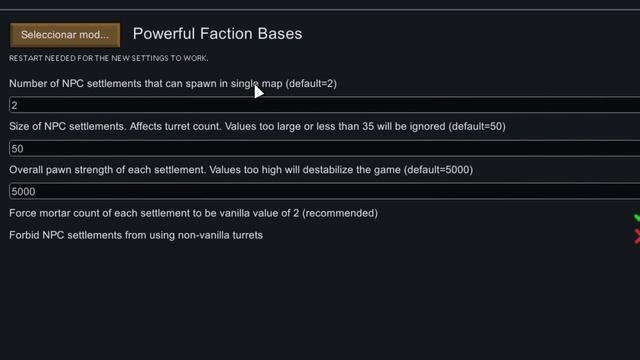Select the Number of NPC settlements label
This screenshot has width=640, height=360.
coord(173,84)
